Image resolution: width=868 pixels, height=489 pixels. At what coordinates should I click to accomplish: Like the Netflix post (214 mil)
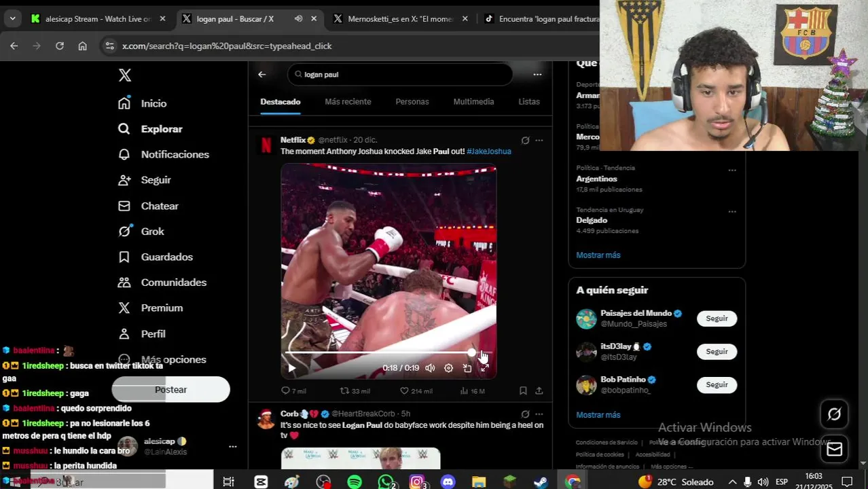tap(416, 391)
